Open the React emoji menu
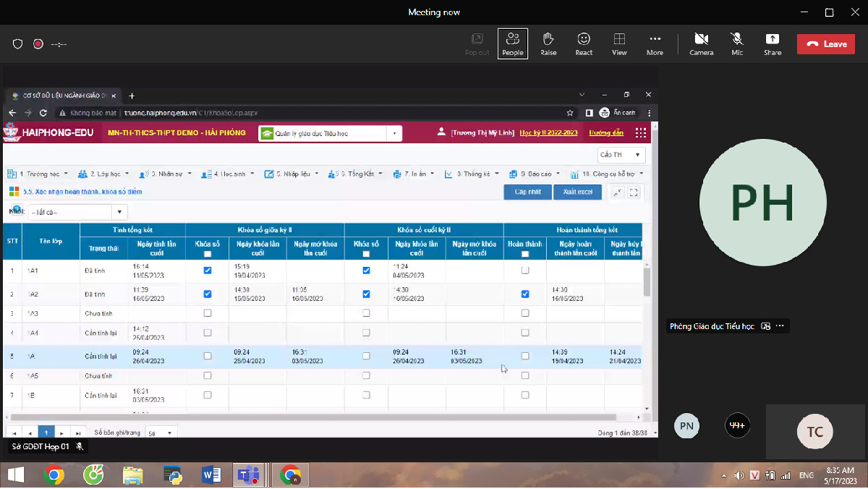The width and height of the screenshot is (868, 489). pyautogui.click(x=584, y=44)
